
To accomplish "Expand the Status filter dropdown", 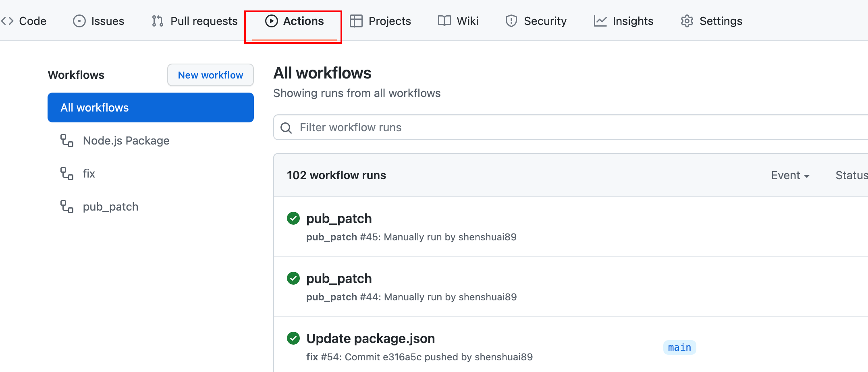I will (x=851, y=175).
